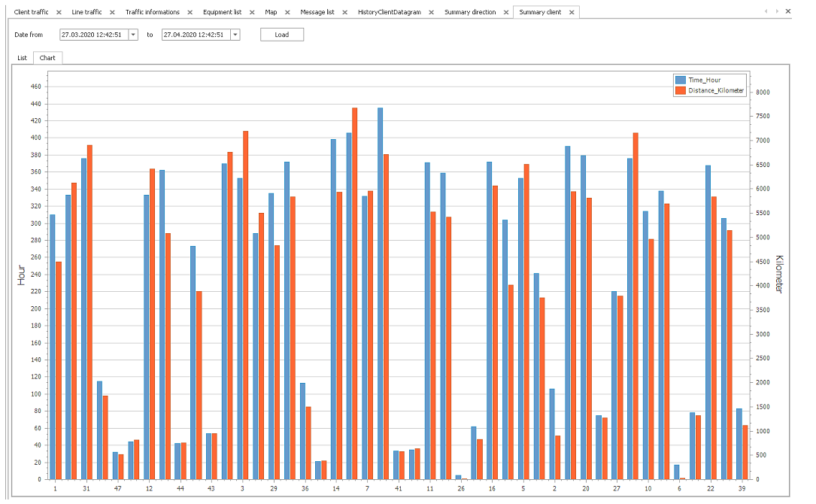
Task: Close the Message list tab
Action: tap(344, 13)
